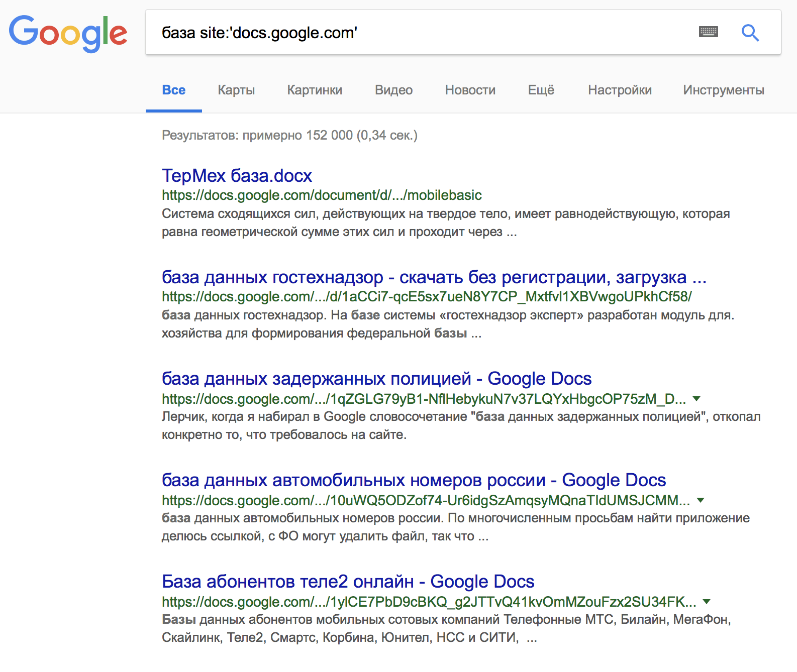This screenshot has height=672, width=797.
Task: Click snippet mentioning МТС, Билайн, МегаФон
Action: (x=446, y=628)
